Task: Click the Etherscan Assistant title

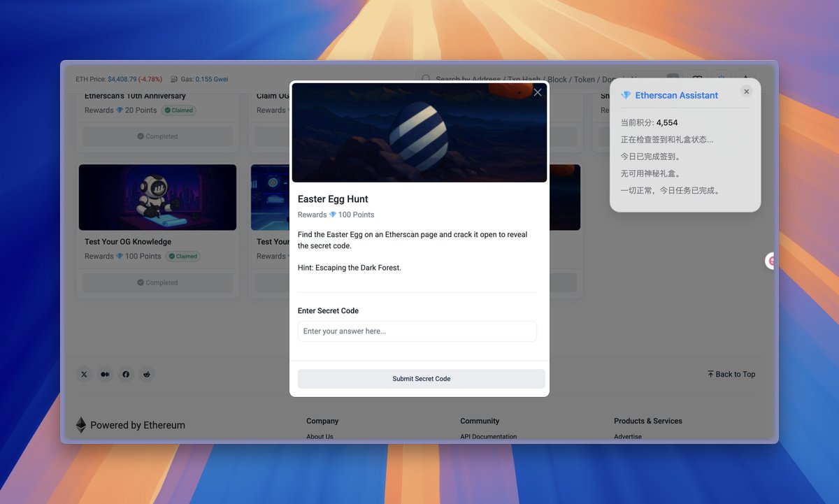Action: tap(677, 96)
